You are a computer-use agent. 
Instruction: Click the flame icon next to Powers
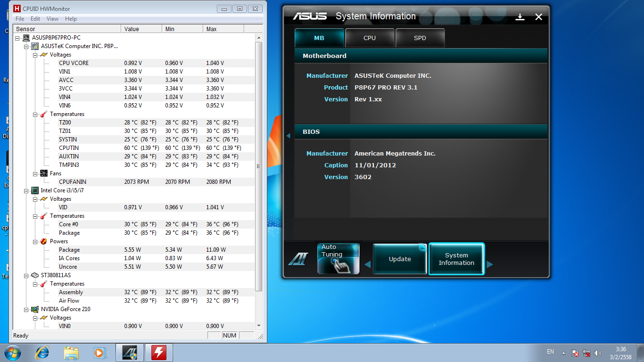pos(44,241)
